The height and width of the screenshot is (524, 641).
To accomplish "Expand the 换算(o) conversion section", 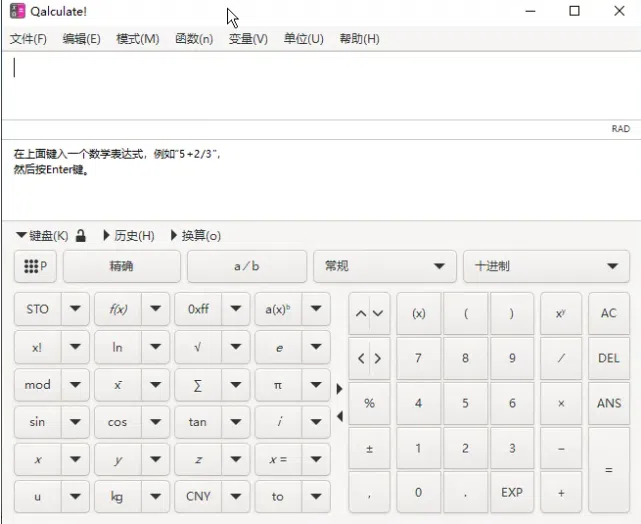I will tap(195, 236).
